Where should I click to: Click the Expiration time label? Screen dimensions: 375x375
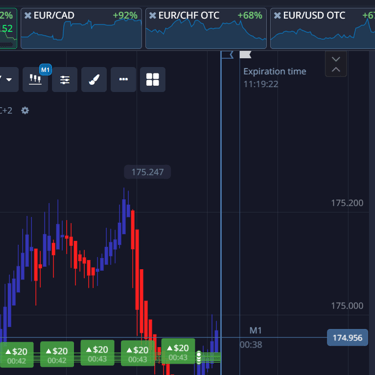tap(275, 71)
